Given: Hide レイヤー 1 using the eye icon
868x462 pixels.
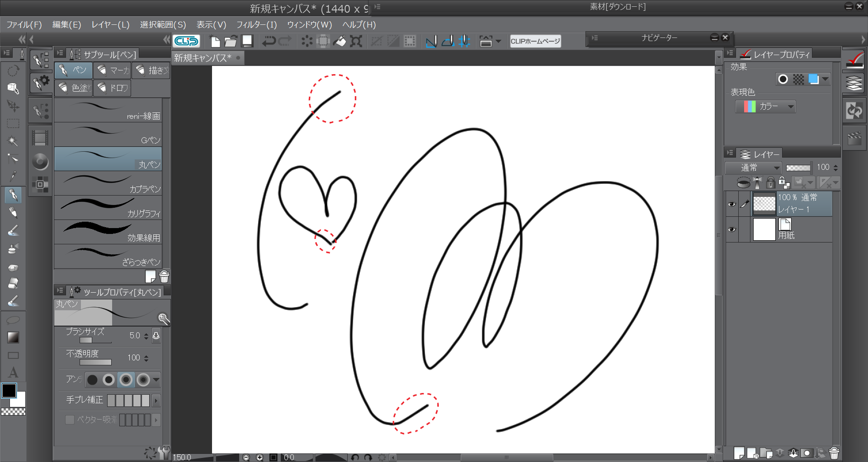Looking at the screenshot, I should (x=731, y=204).
